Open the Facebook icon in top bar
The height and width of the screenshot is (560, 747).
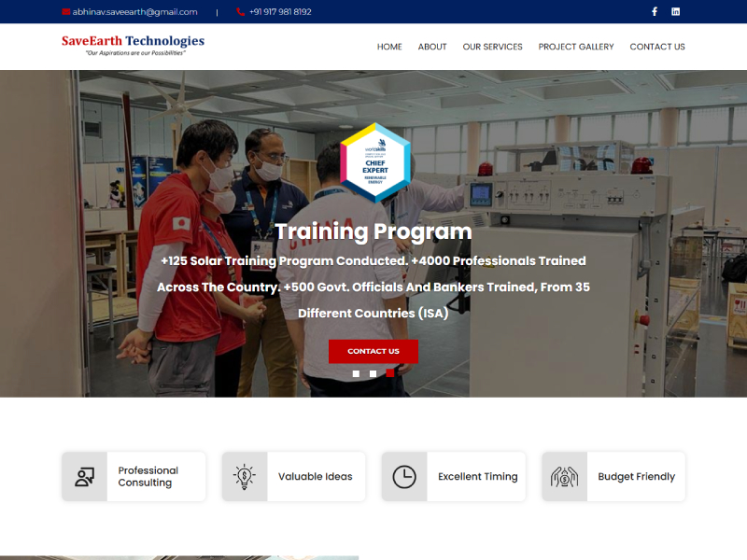coord(654,12)
